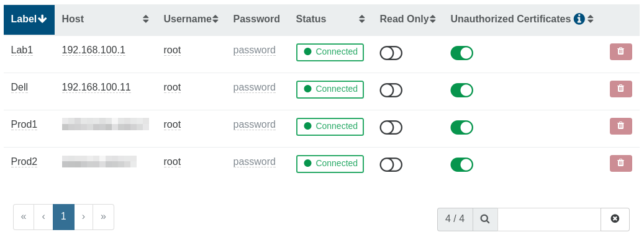Screen dimensions: 644x240
Task: Sort the table by Status column
Action: coord(361,19)
